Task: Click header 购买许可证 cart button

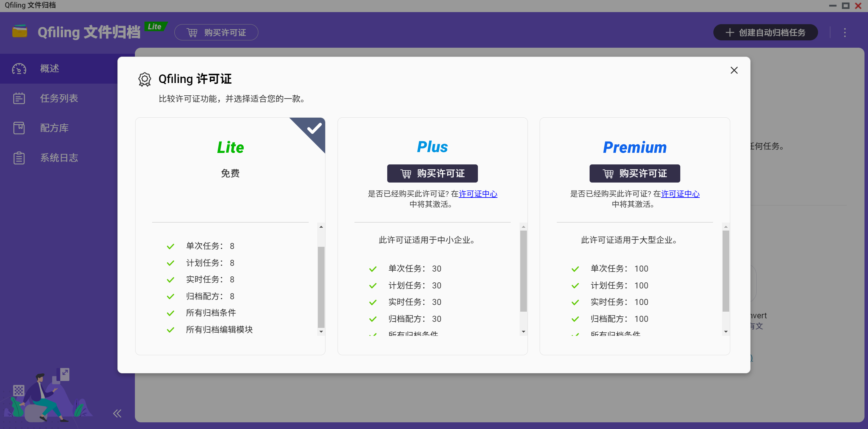Action: [216, 33]
